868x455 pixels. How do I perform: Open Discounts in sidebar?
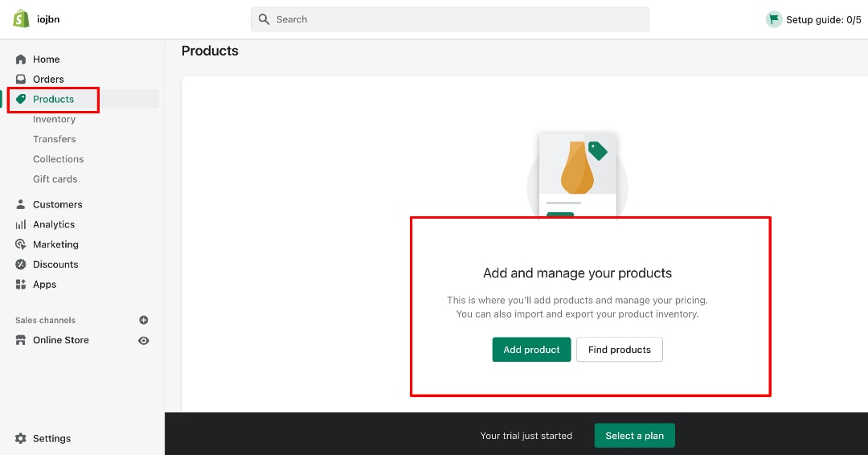[x=55, y=264]
